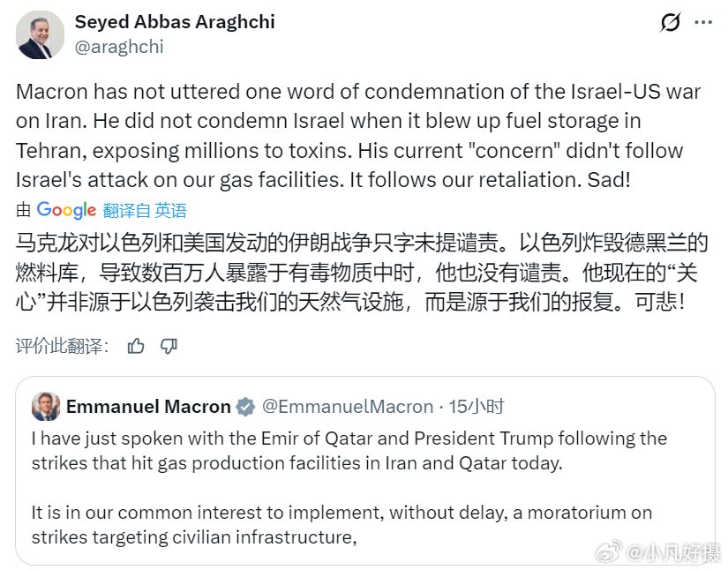Click the Weibo logo in the watermark
The height and width of the screenshot is (570, 728).
click(x=608, y=552)
